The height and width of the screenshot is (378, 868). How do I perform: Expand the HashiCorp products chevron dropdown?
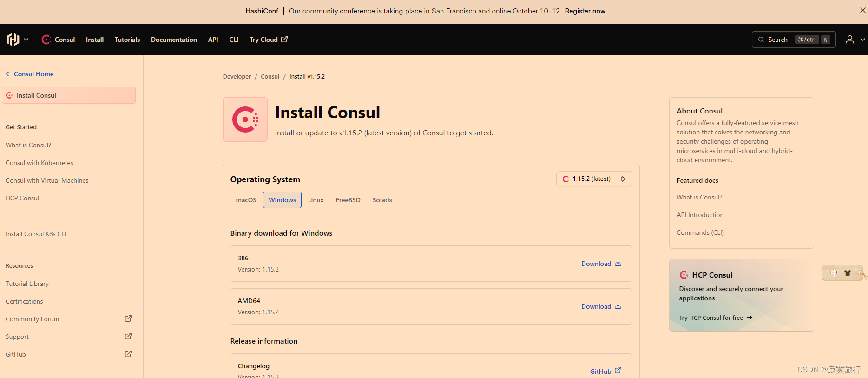tap(26, 40)
